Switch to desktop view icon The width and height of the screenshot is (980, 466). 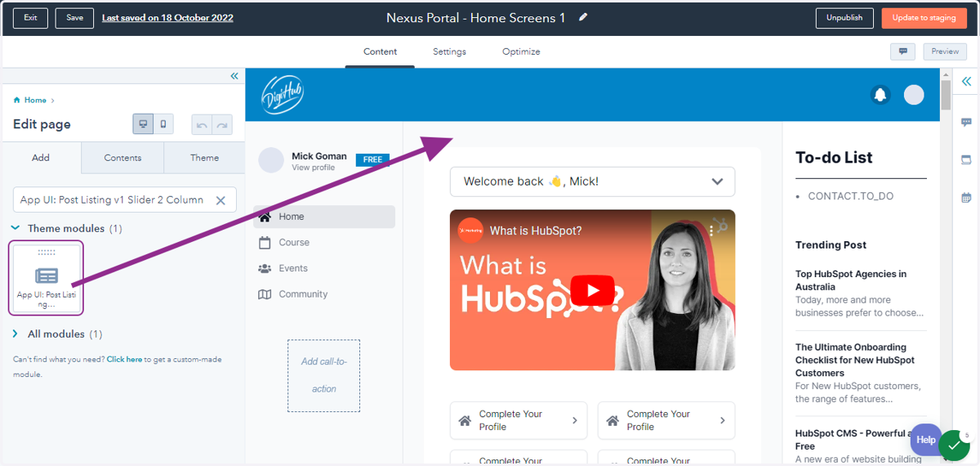144,124
